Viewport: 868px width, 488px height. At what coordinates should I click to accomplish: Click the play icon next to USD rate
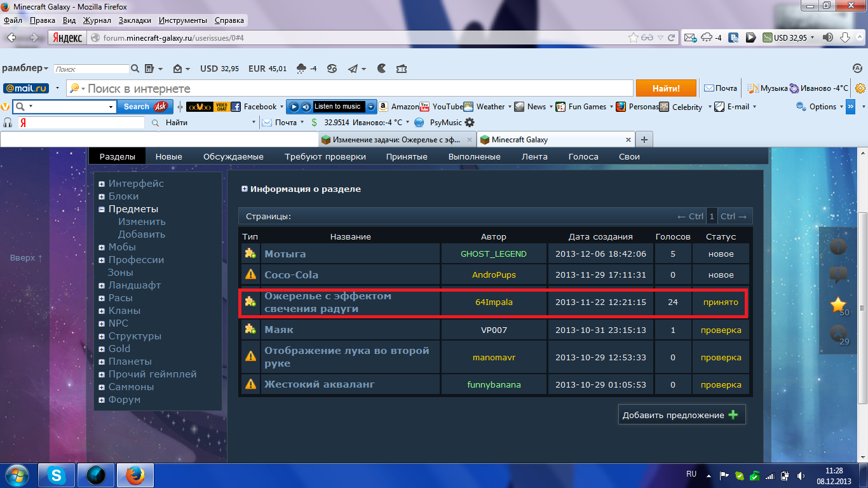click(750, 37)
